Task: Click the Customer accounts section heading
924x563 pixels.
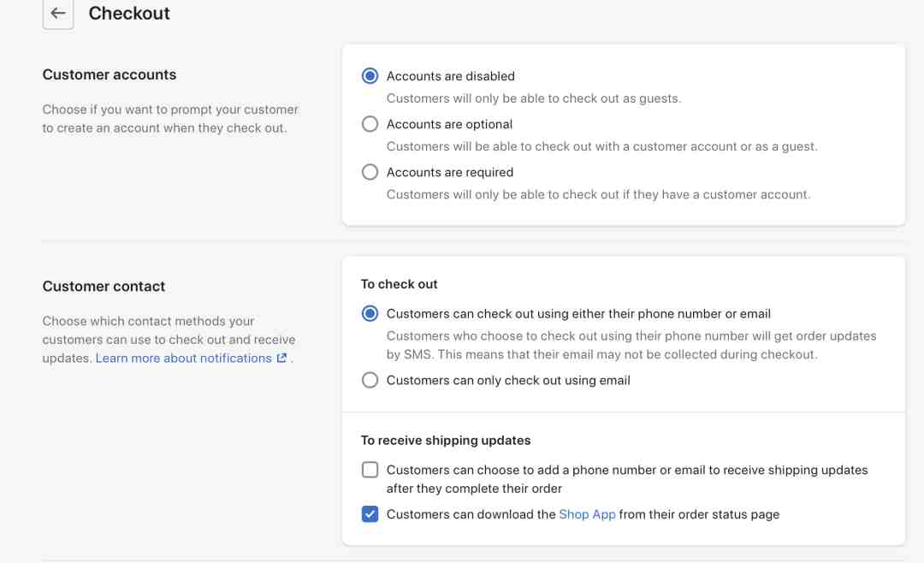Action: coord(109,74)
